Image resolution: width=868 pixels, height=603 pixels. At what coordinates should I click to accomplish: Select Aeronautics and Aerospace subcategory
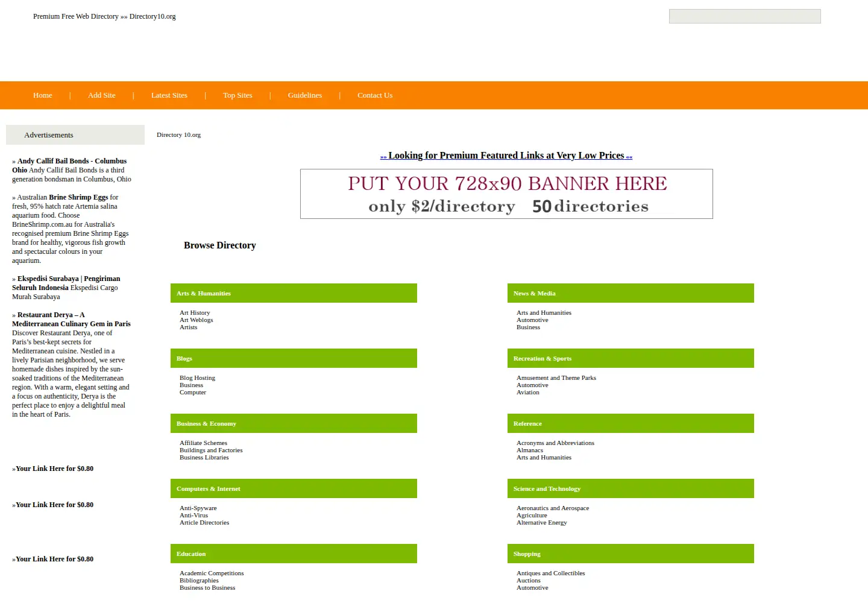pos(553,508)
